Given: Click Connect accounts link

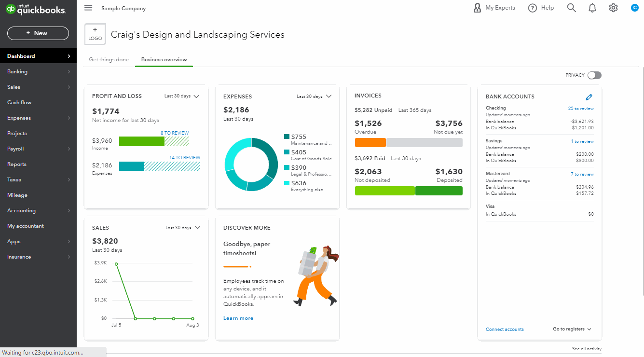Looking at the screenshot, I should (x=505, y=330).
